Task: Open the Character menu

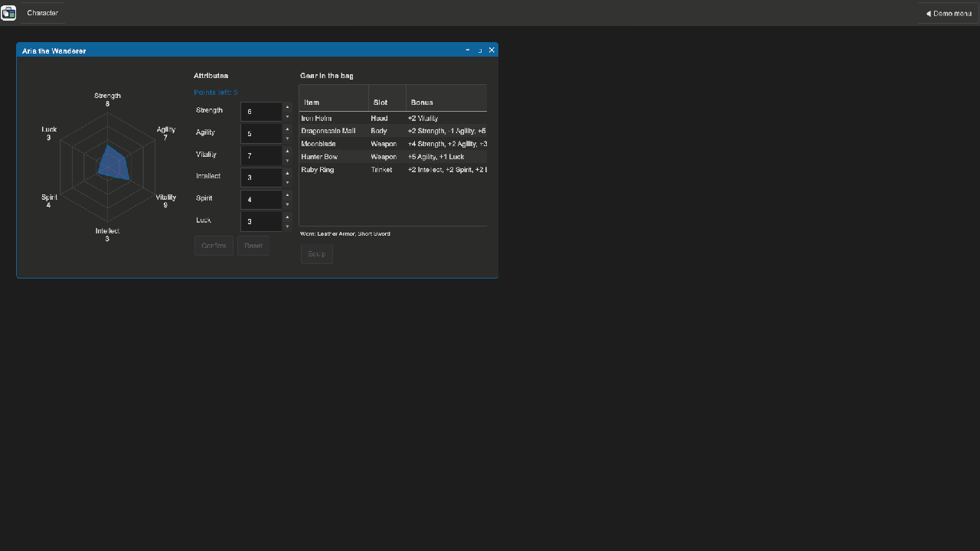Action: [43, 13]
